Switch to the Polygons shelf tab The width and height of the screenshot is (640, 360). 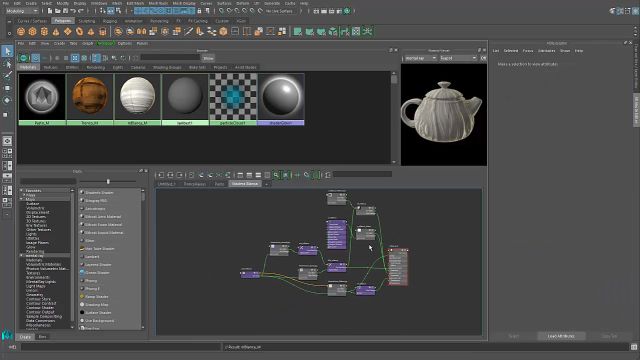(x=62, y=20)
